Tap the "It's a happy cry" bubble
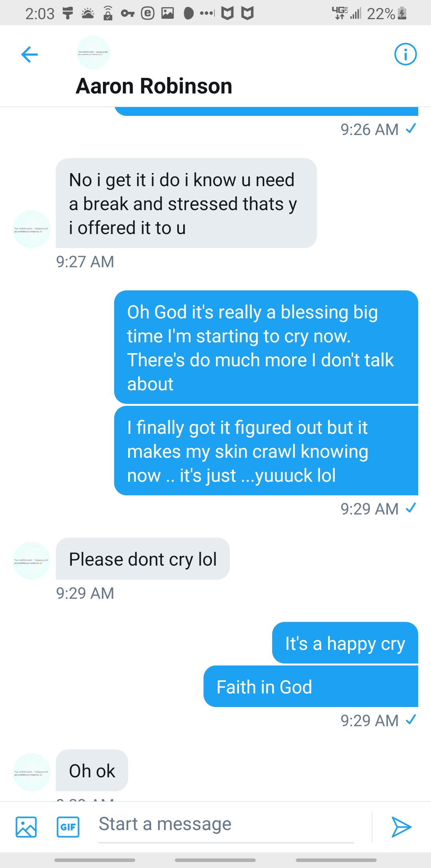The height and width of the screenshot is (868, 431). (x=345, y=643)
